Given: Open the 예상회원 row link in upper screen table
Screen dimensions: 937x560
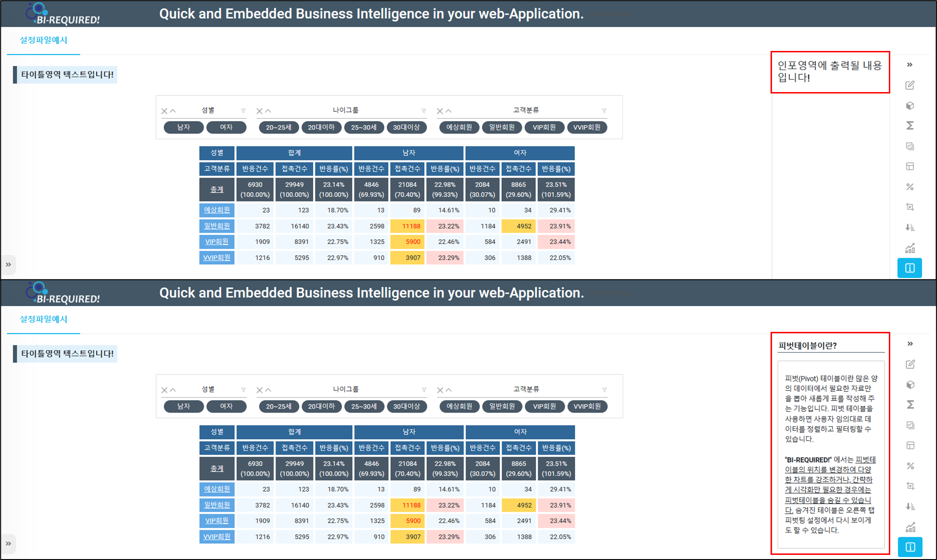Looking at the screenshot, I should [x=216, y=210].
